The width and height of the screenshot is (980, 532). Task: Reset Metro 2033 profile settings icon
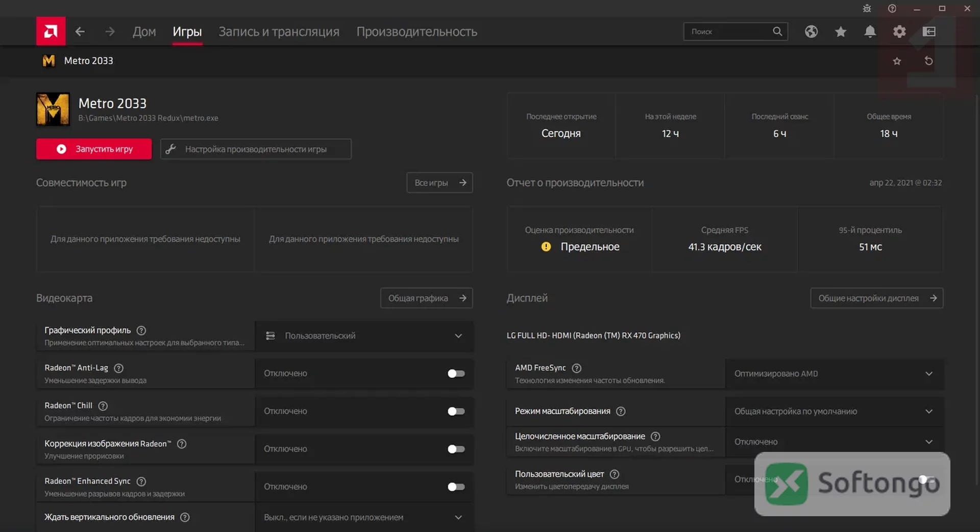929,61
